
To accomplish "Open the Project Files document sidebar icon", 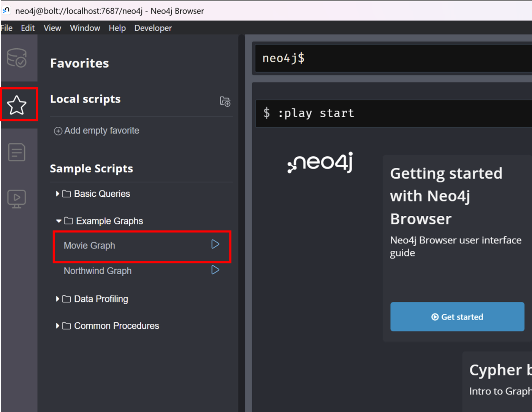I will coord(17,152).
